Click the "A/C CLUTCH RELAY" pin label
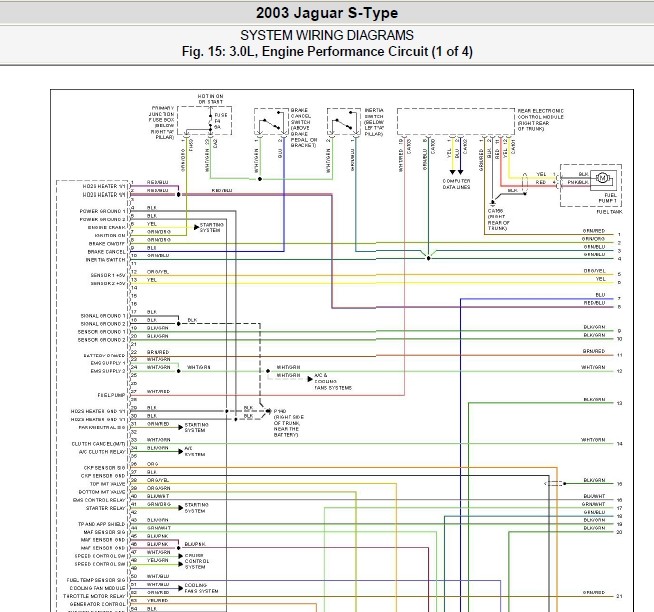Image resolution: width=654 pixels, height=612 pixels. coord(102,451)
